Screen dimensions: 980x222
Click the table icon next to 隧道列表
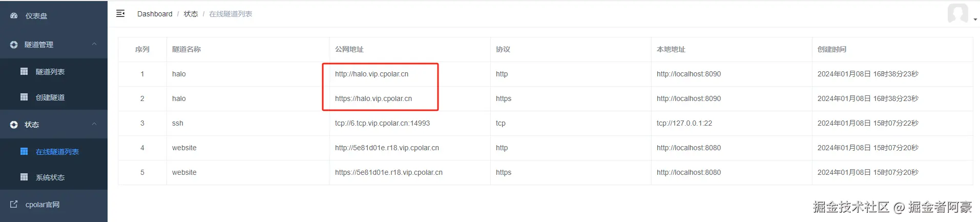(24, 71)
